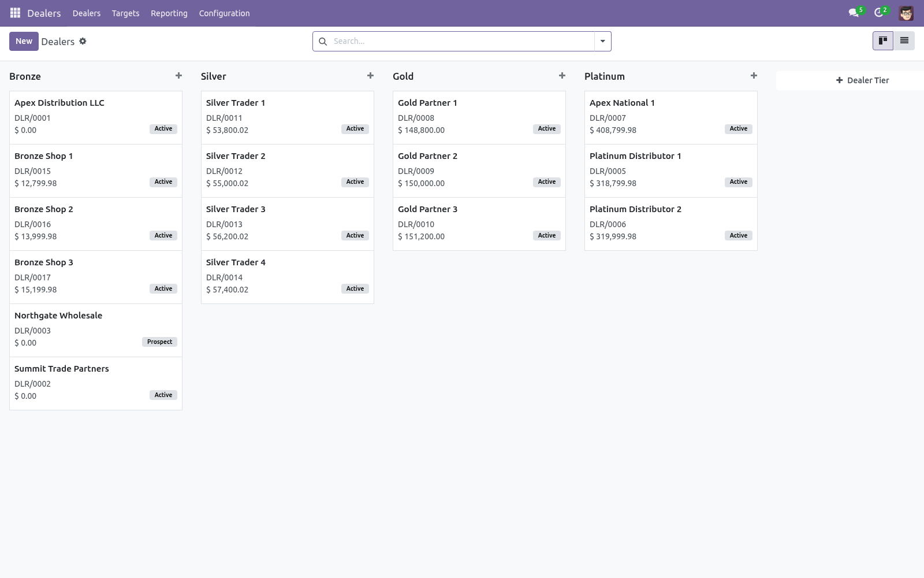
Task: Open the user avatar menu
Action: click(x=906, y=13)
